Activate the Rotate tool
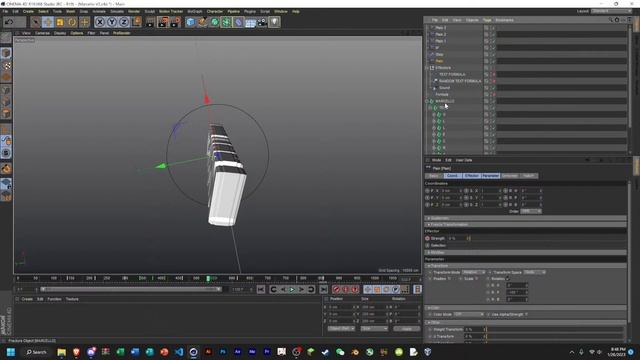640x360 pixels. [72, 22]
